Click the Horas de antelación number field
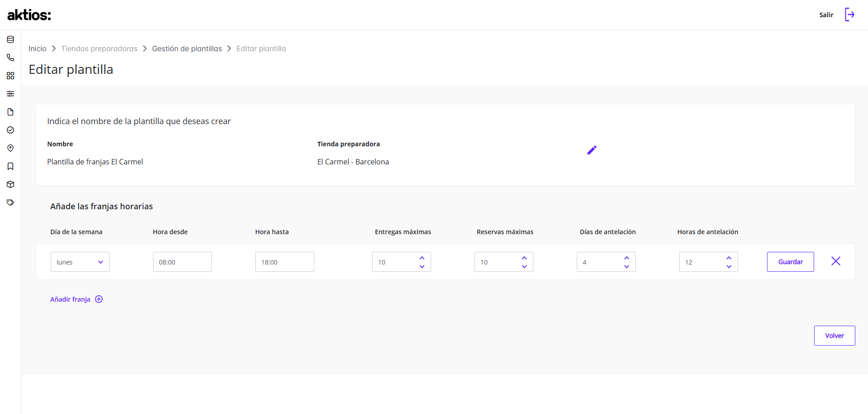The height and width of the screenshot is (414, 868). pyautogui.click(x=709, y=262)
